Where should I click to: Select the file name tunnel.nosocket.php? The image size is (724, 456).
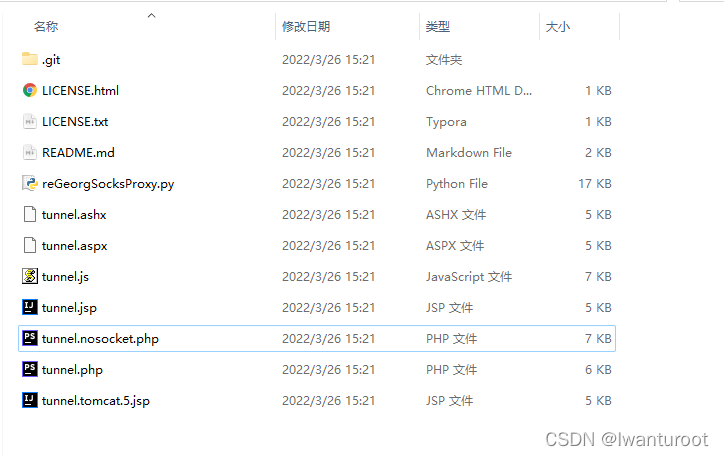point(100,339)
